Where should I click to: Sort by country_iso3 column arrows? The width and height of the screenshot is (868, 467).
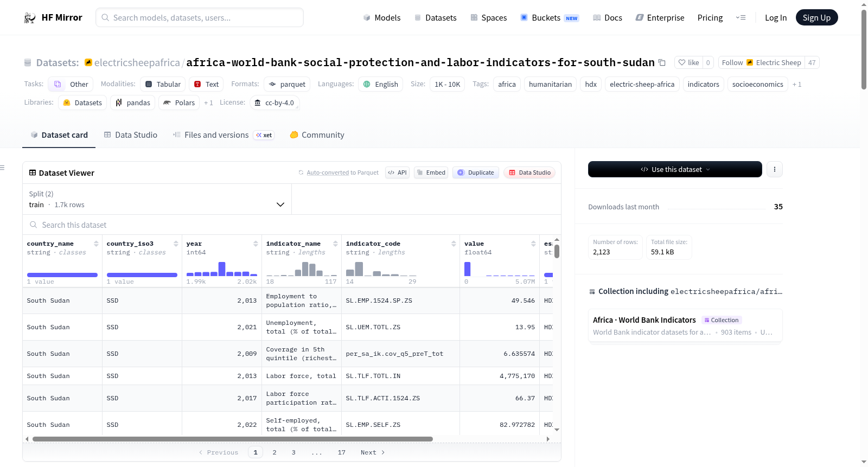click(x=176, y=244)
